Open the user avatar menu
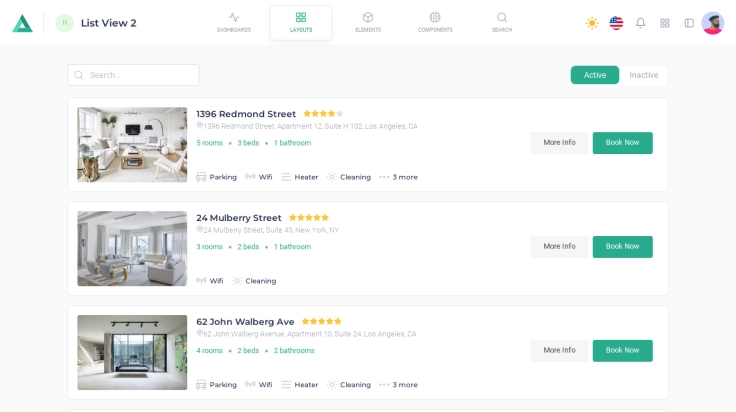 [713, 23]
